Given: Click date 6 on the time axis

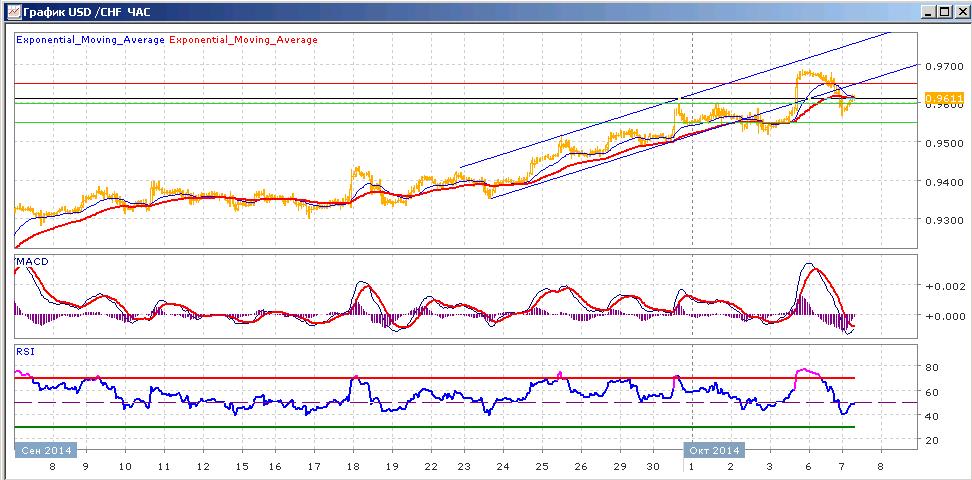Looking at the screenshot, I should [809, 466].
